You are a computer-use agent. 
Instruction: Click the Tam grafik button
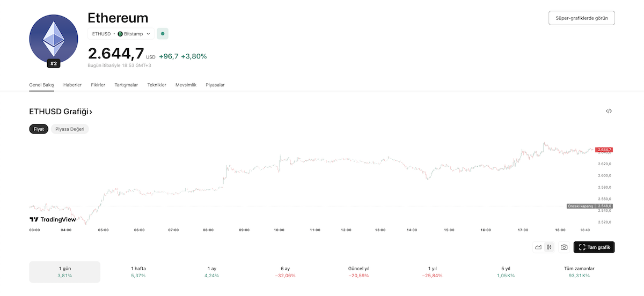[594, 247]
